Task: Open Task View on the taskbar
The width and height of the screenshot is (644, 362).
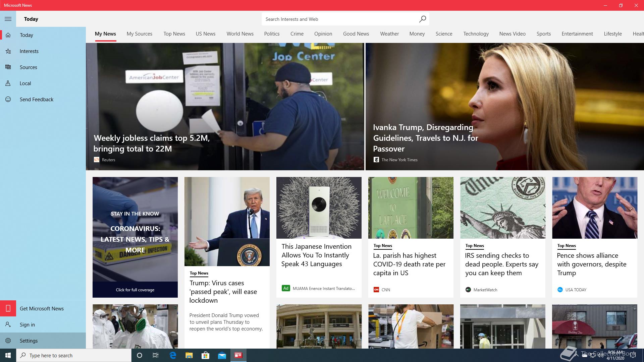Action: click(156, 355)
